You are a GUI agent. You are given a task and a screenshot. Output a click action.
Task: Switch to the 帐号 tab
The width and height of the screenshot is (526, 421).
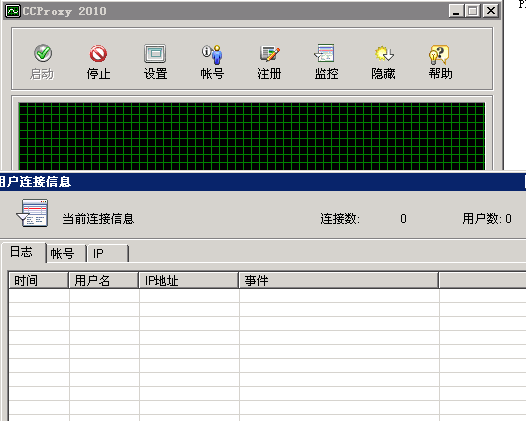point(66,254)
